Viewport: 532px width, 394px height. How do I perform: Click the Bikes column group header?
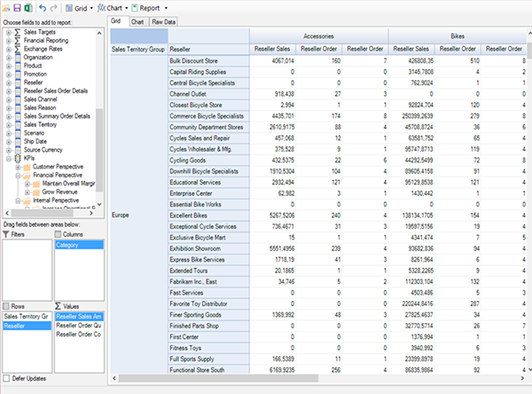coord(458,36)
